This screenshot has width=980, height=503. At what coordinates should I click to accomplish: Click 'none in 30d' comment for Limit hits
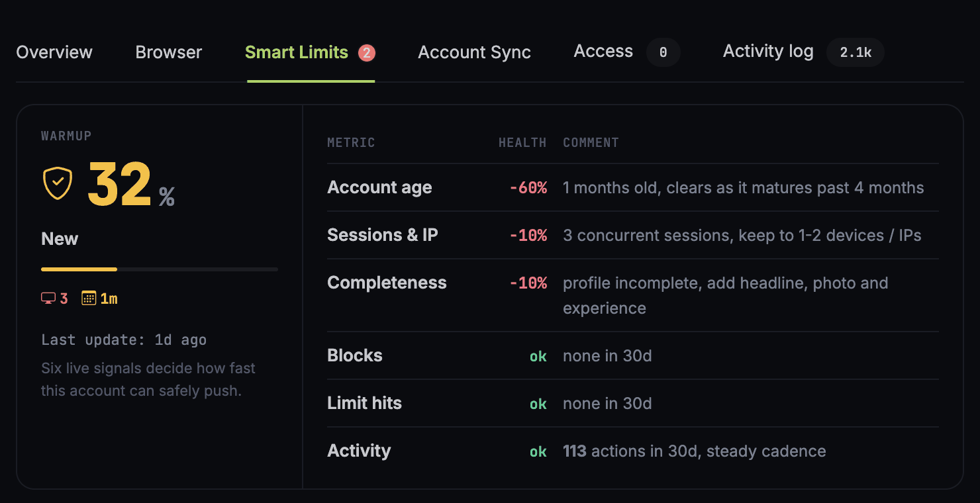tap(607, 404)
